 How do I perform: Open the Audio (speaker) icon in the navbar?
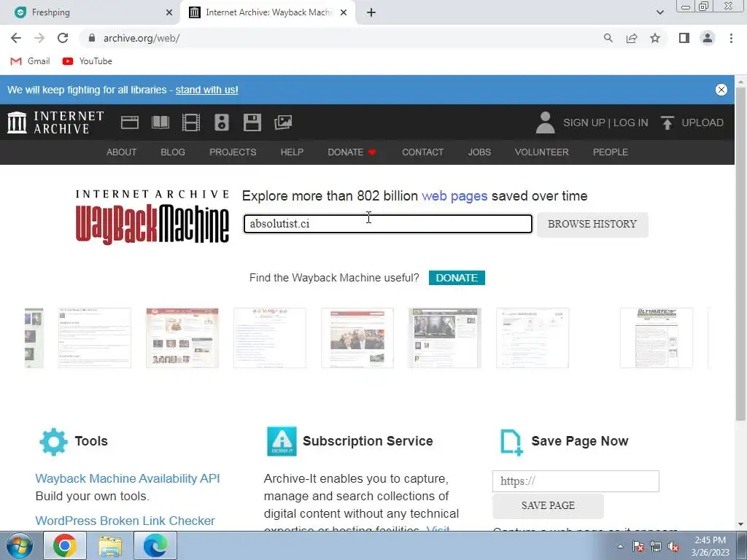[222, 122]
